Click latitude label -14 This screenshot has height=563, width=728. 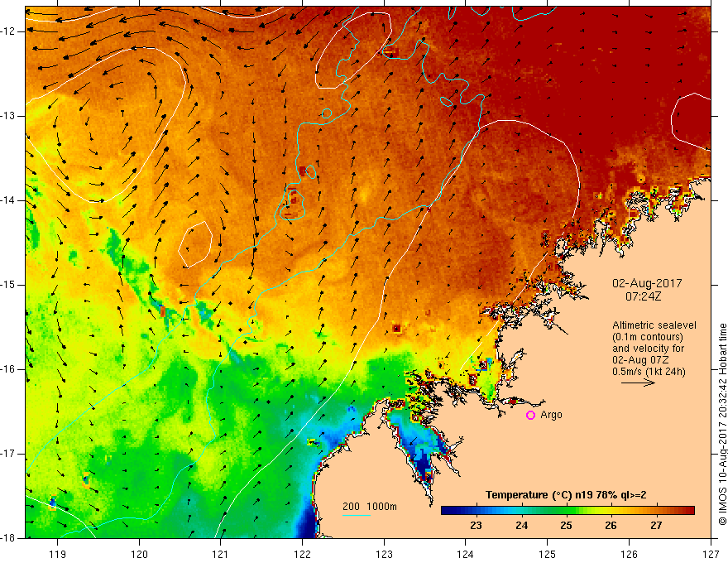click(x=9, y=200)
